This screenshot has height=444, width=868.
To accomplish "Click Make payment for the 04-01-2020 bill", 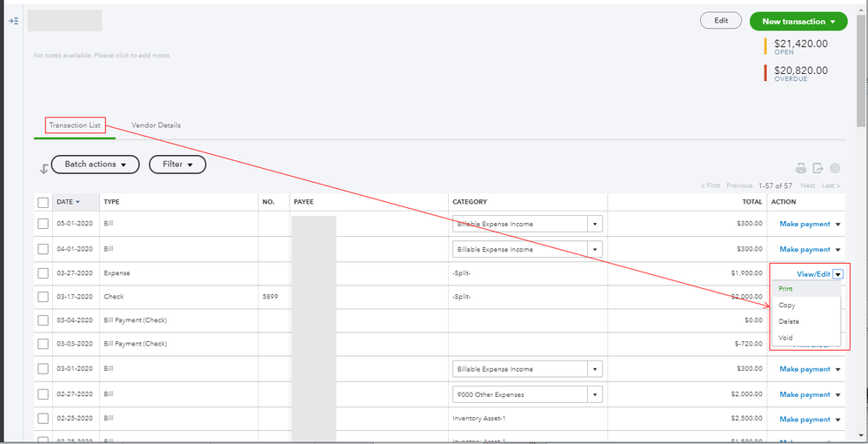I will click(x=805, y=250).
